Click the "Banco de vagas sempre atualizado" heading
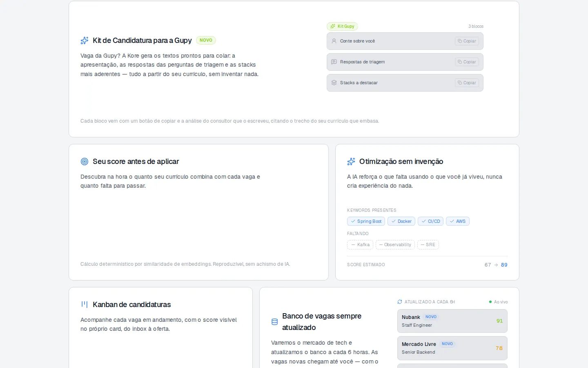This screenshot has width=588, height=368. click(322, 322)
